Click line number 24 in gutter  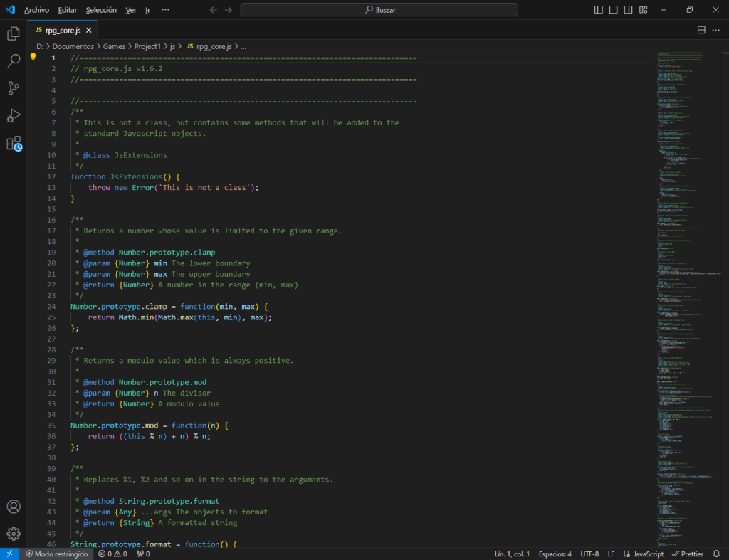(51, 307)
